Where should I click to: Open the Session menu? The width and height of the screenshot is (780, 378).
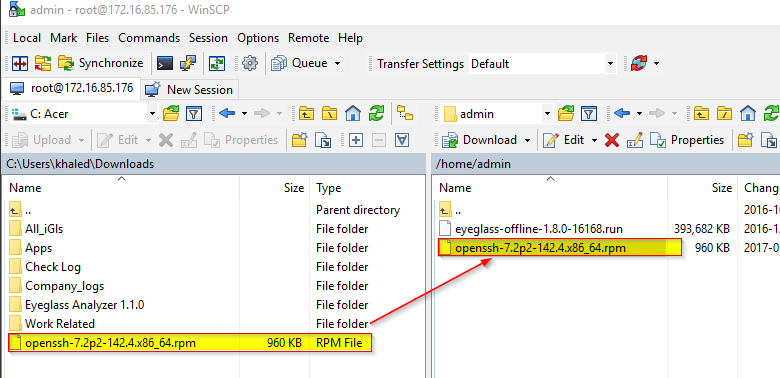[x=208, y=38]
